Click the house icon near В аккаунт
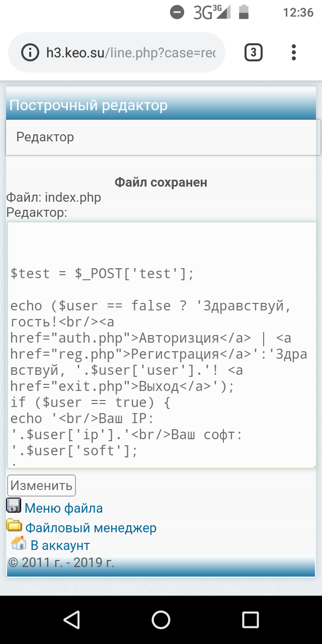 [19, 543]
